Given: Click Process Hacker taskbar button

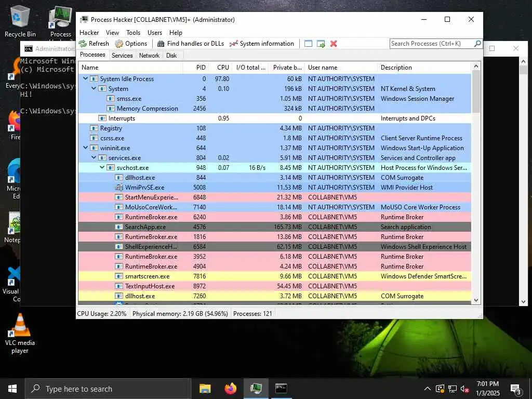Looking at the screenshot, I should 256,389.
